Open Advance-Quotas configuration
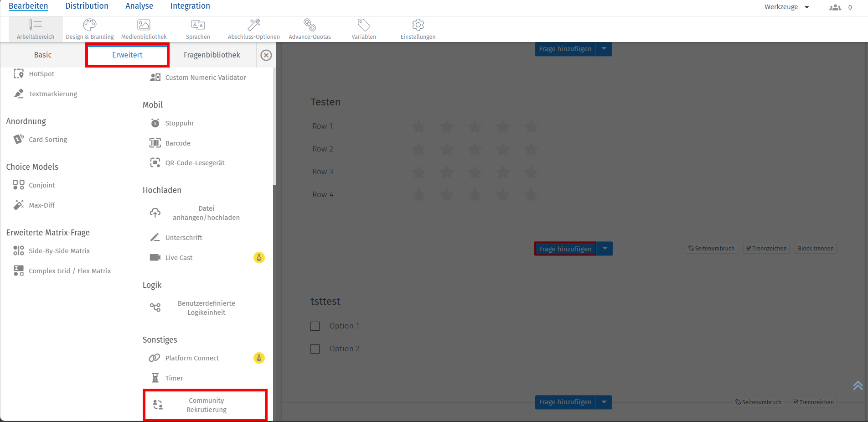The height and width of the screenshot is (422, 868). (x=310, y=28)
